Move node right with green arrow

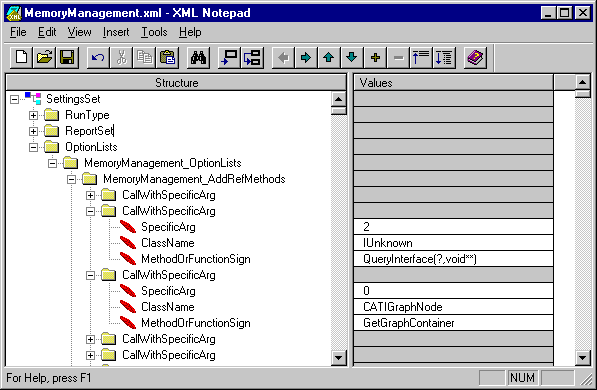point(306,58)
